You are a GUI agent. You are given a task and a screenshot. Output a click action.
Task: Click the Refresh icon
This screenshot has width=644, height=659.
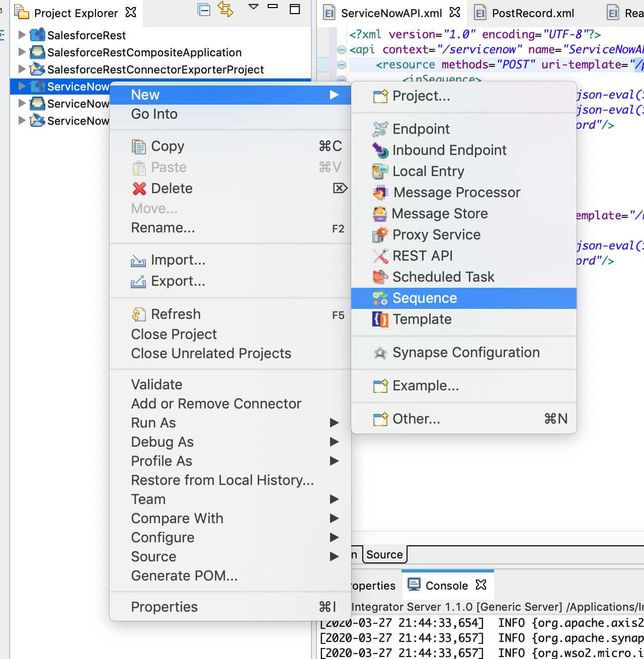click(138, 314)
